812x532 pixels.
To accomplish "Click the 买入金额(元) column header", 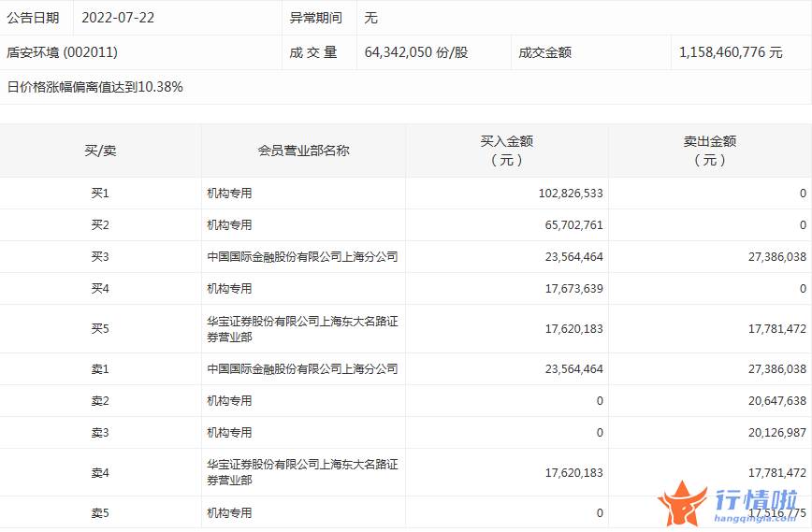I will 506,151.
